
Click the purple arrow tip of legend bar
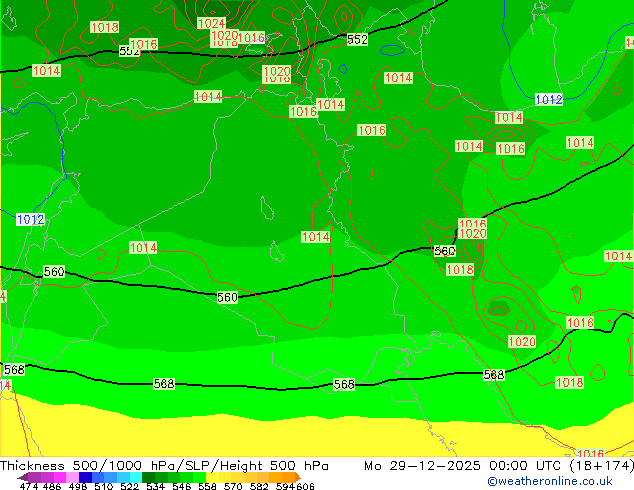point(22,477)
